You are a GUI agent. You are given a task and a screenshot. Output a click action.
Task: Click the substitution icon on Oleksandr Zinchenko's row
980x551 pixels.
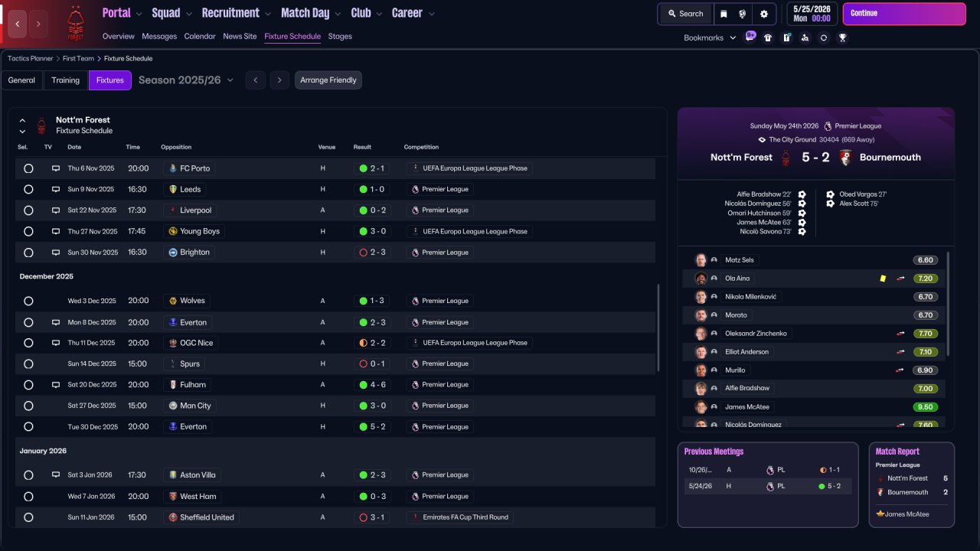[900, 334]
